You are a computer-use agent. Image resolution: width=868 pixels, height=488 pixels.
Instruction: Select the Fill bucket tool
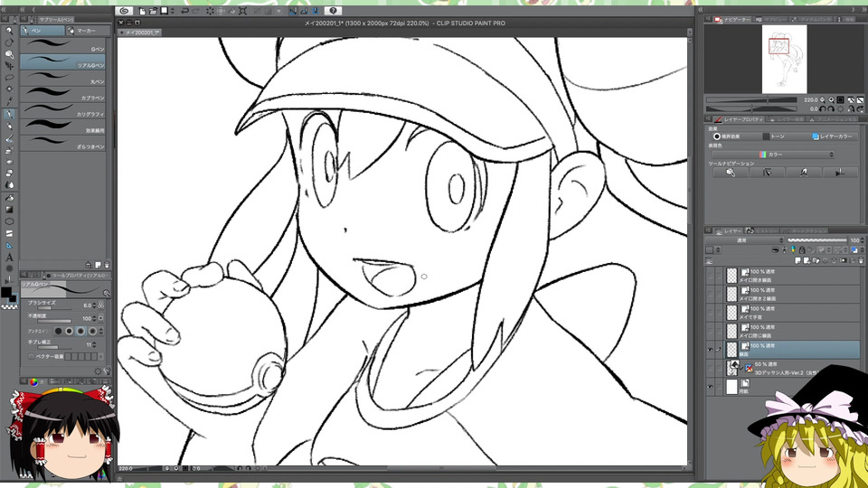click(10, 198)
